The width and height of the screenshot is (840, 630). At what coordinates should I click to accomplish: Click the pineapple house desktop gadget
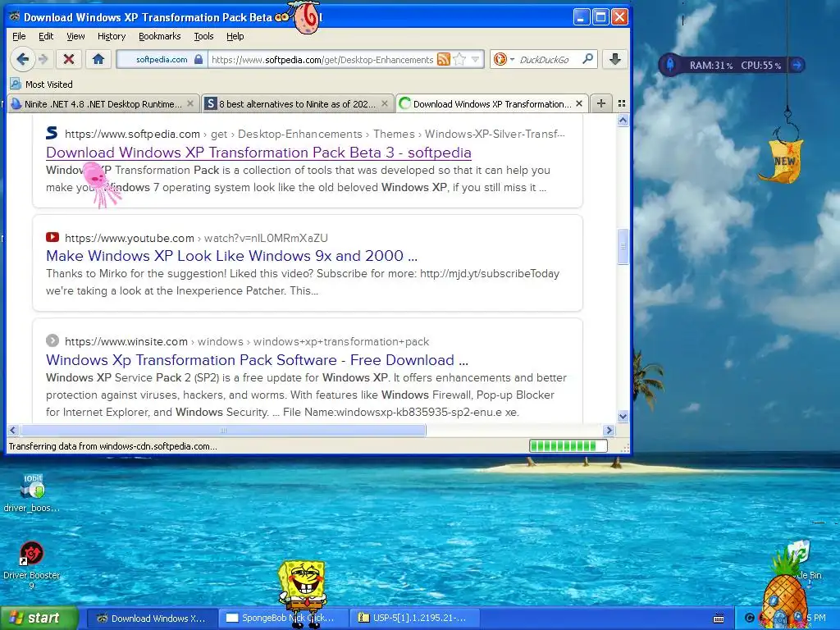pos(783,595)
